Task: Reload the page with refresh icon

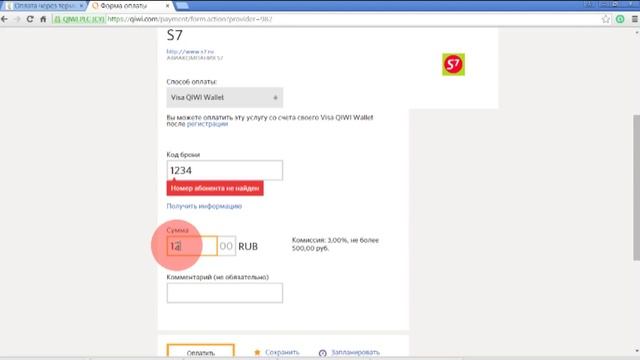Action: coord(30,19)
